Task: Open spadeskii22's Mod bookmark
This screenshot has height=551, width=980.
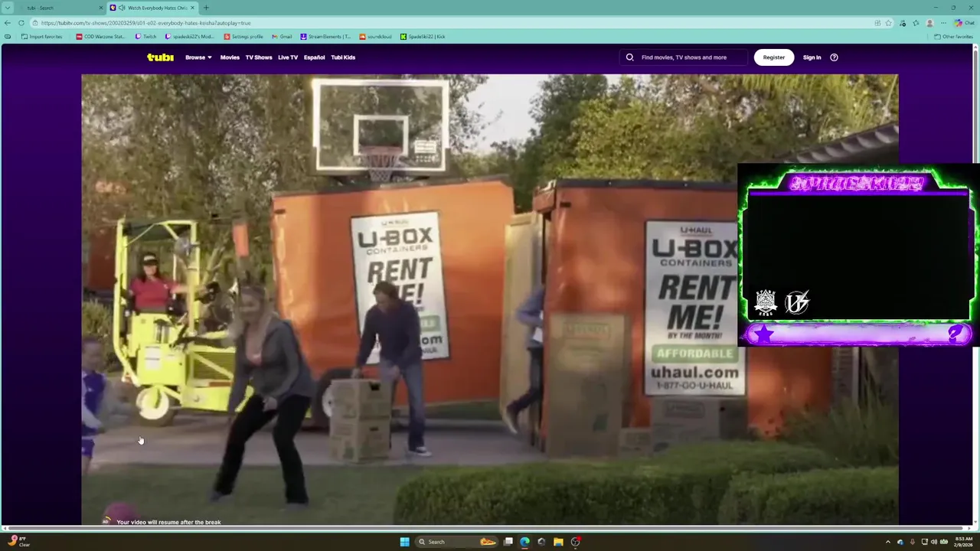Action: 189,37
